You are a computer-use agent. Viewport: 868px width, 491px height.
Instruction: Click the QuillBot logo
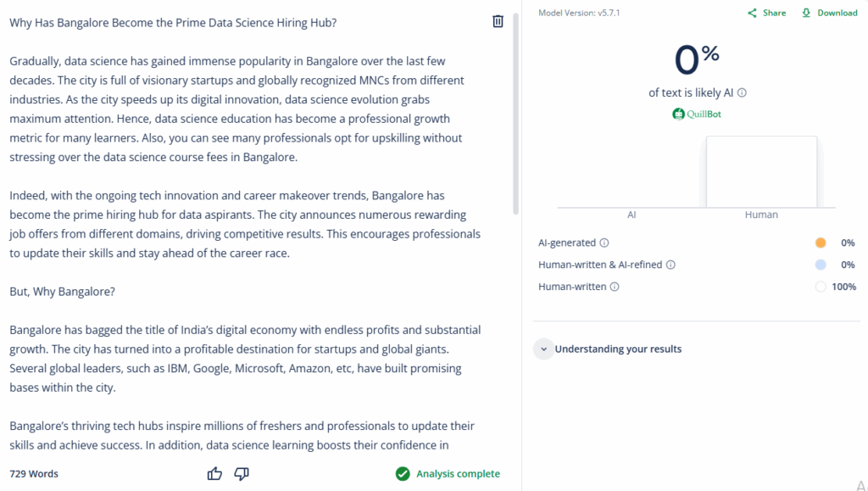point(697,114)
